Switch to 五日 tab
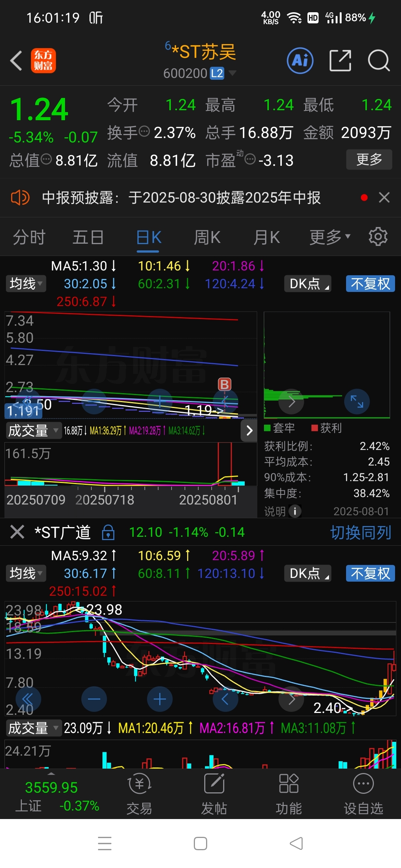Image resolution: width=401 pixels, height=868 pixels. [88, 237]
